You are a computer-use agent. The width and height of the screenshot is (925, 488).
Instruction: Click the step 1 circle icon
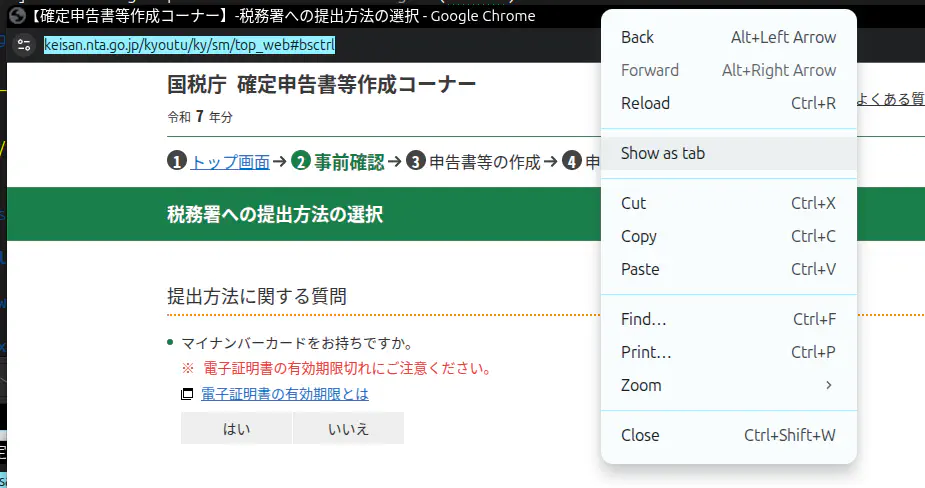click(177, 162)
